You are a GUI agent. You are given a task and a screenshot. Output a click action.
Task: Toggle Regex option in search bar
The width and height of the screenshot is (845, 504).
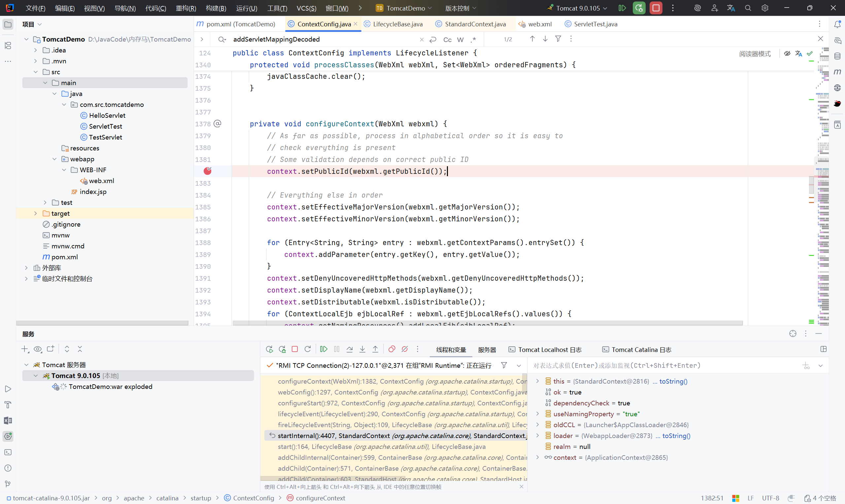pos(473,40)
